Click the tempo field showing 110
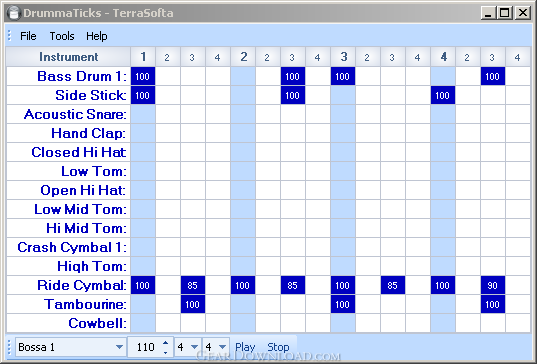 145,347
